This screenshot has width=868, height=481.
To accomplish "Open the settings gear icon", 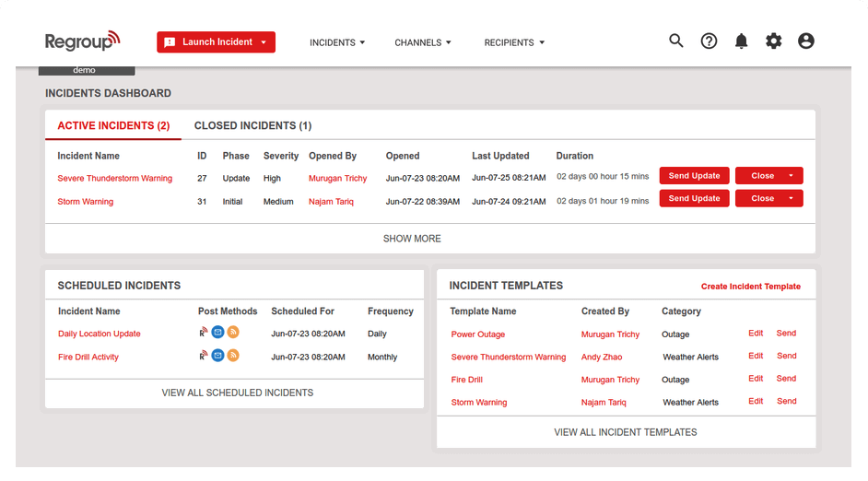I will tap(774, 41).
